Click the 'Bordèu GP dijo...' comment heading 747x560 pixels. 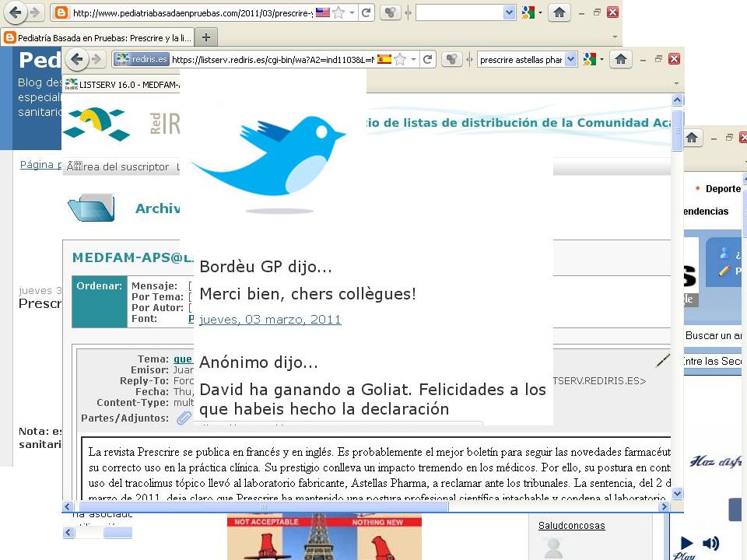click(265, 267)
